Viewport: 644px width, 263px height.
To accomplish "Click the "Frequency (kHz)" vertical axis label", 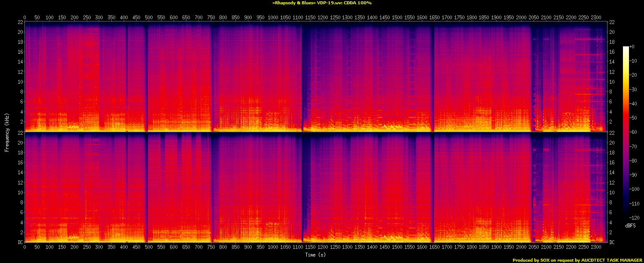I will click(x=7, y=132).
